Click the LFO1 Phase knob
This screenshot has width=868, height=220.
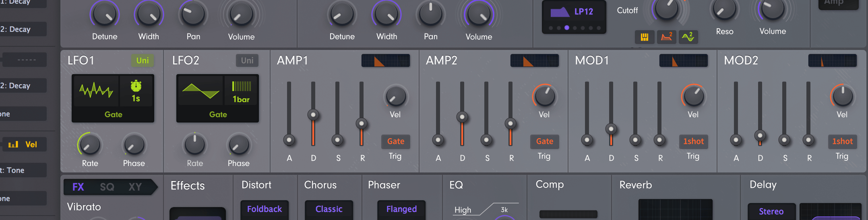(x=134, y=145)
